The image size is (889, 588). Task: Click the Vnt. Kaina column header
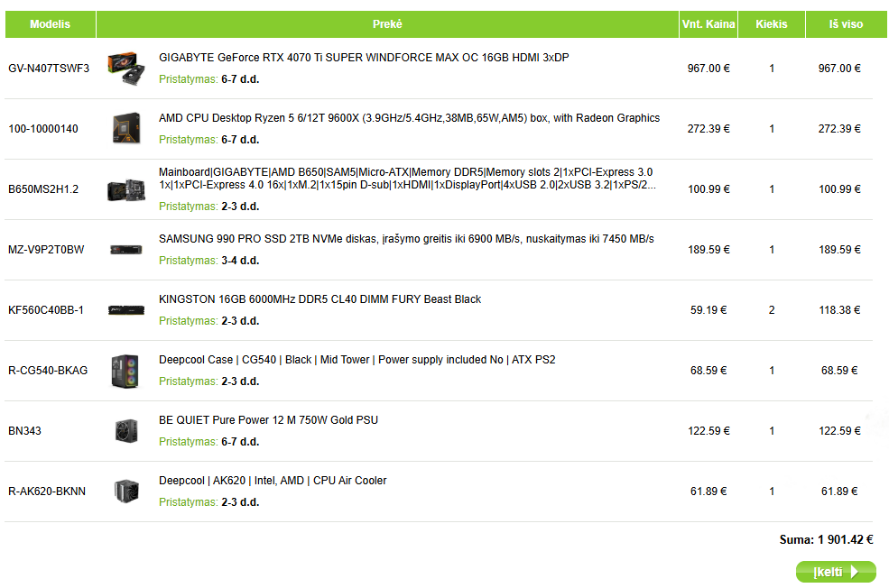[x=708, y=24]
